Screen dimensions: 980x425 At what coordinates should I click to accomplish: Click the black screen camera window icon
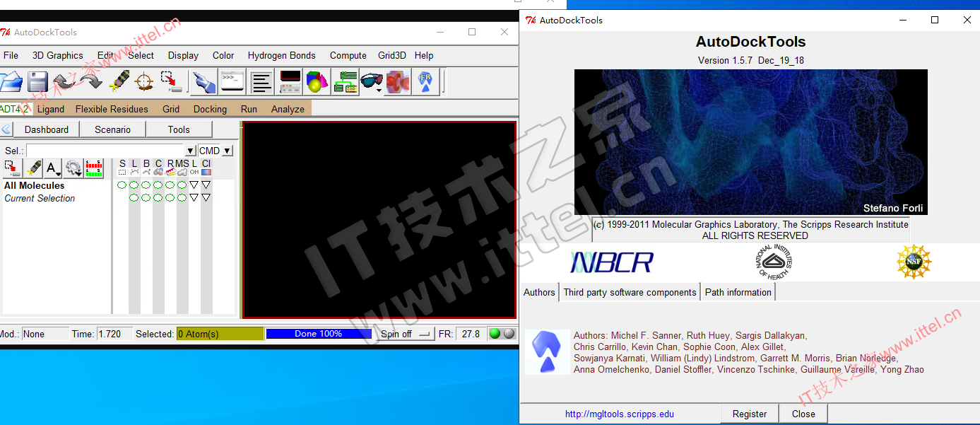click(290, 81)
